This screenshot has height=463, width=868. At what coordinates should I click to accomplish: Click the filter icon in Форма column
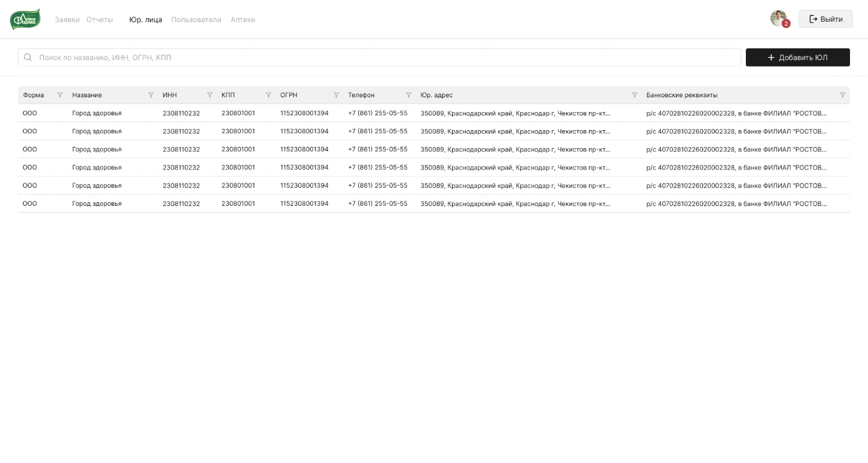tap(60, 95)
